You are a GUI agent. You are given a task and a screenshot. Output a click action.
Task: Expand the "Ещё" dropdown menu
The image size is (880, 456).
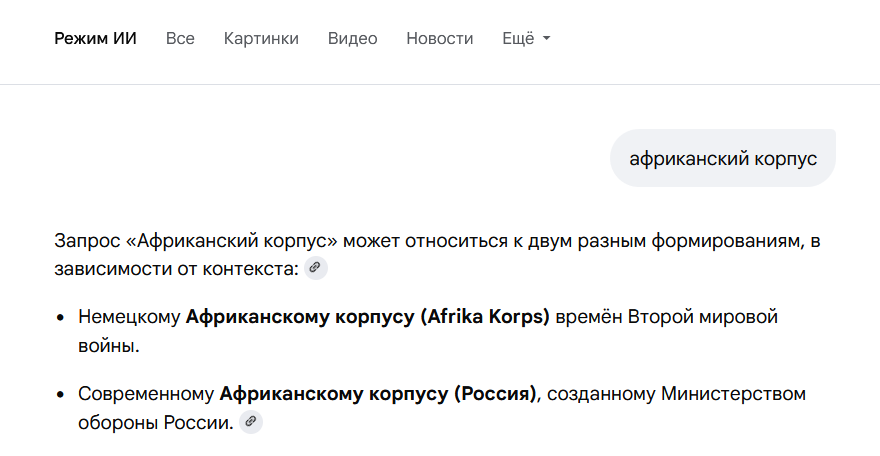pos(526,39)
